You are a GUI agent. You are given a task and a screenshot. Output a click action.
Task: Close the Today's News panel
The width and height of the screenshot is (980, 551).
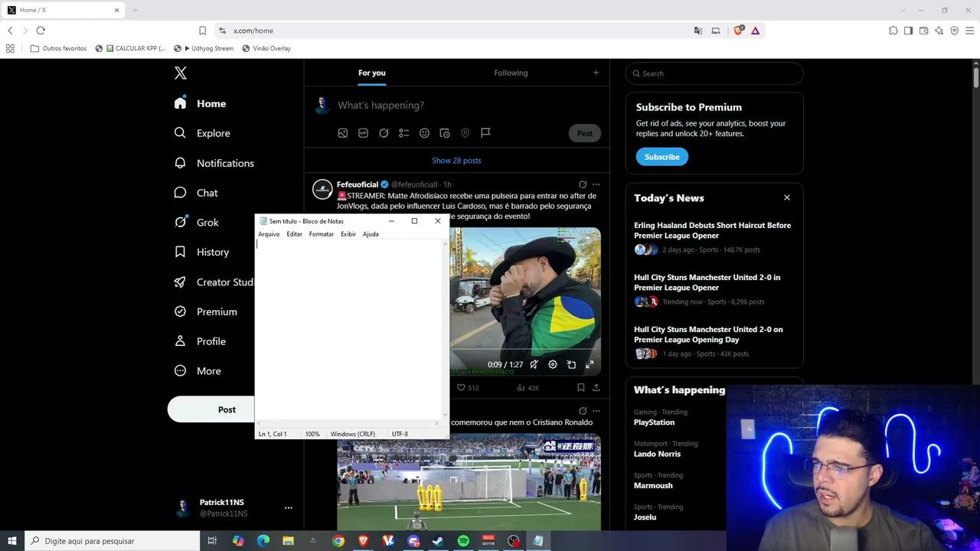(786, 197)
